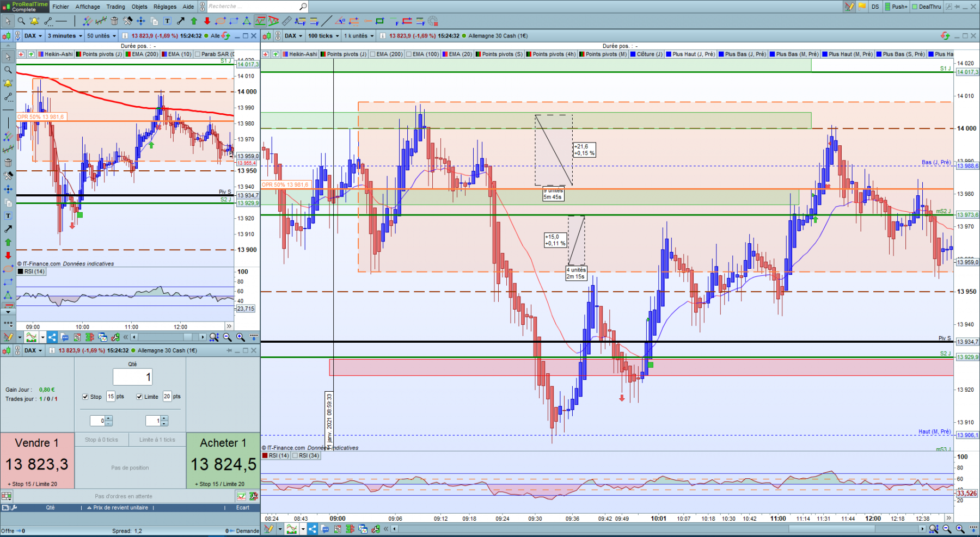The height and width of the screenshot is (537, 980).
Task: Open the 100 ticks timeframe dropdown
Action: tap(323, 36)
